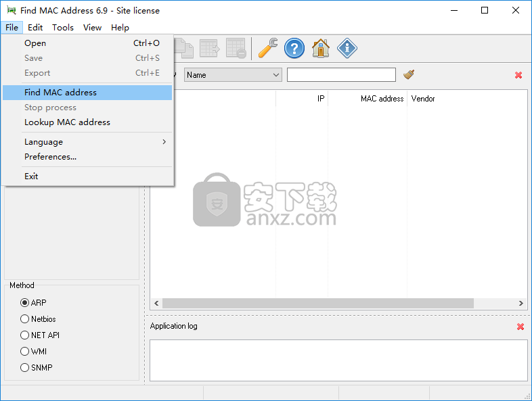This screenshot has width=532, height=401.
Task: Click the greyed copy documents toolbar icon
Action: 184,48
